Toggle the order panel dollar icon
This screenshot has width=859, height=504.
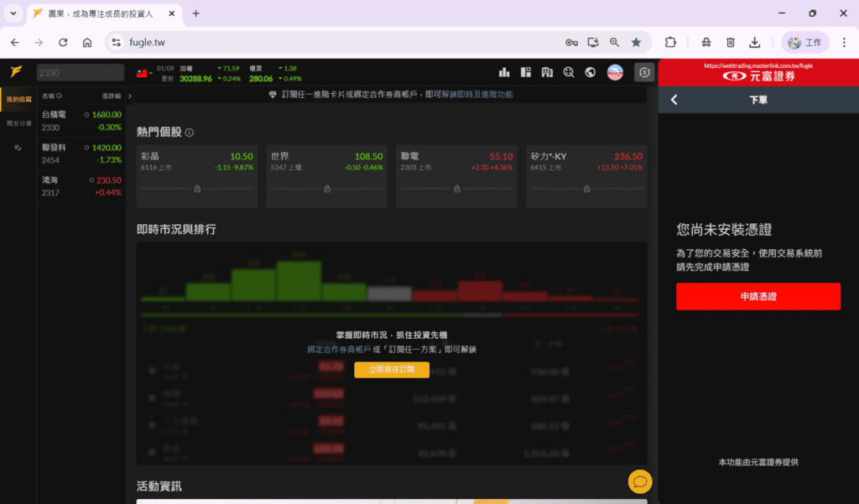pyautogui.click(x=643, y=72)
